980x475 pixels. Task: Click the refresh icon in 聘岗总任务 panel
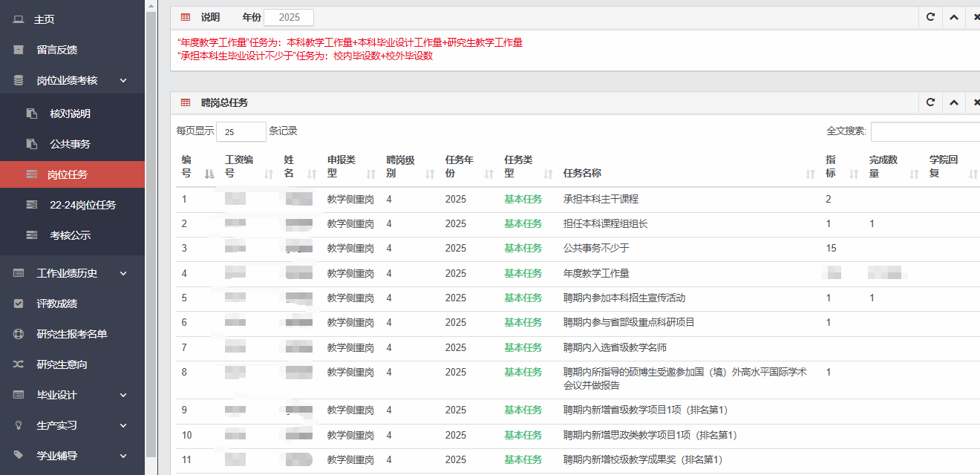point(930,102)
